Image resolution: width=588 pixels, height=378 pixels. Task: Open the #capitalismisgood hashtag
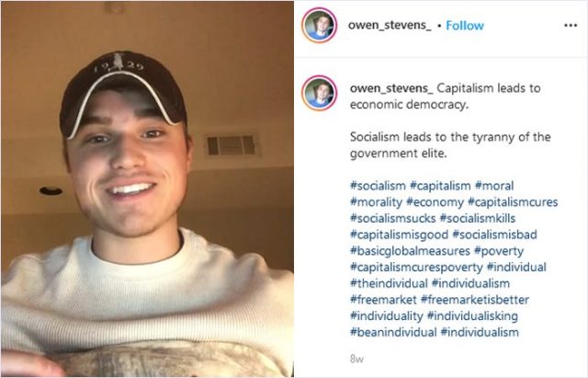pos(399,235)
